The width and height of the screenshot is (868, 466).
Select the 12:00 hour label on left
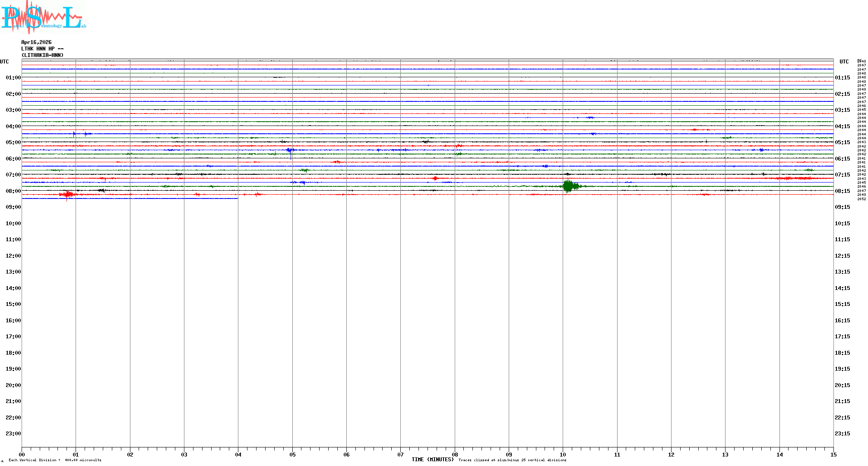(x=13, y=256)
